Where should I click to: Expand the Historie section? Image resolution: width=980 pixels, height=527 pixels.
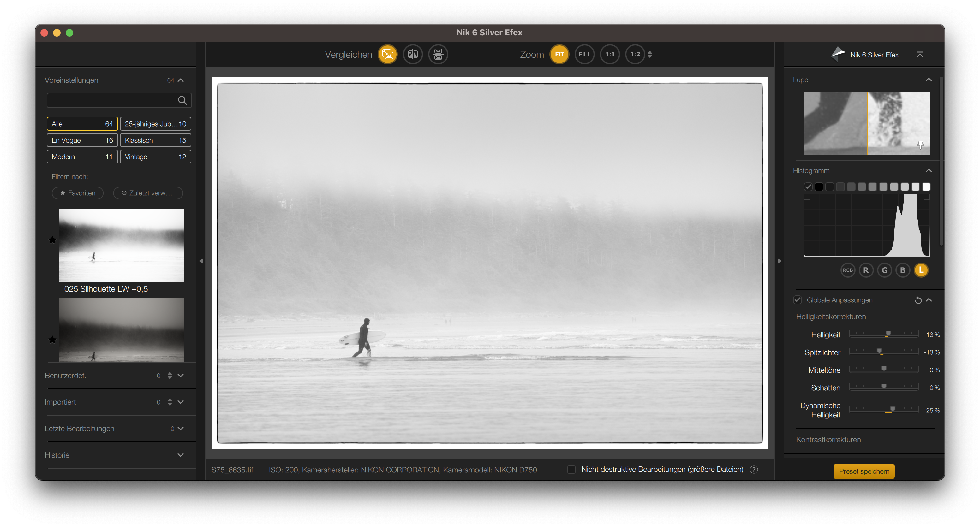[180, 455]
